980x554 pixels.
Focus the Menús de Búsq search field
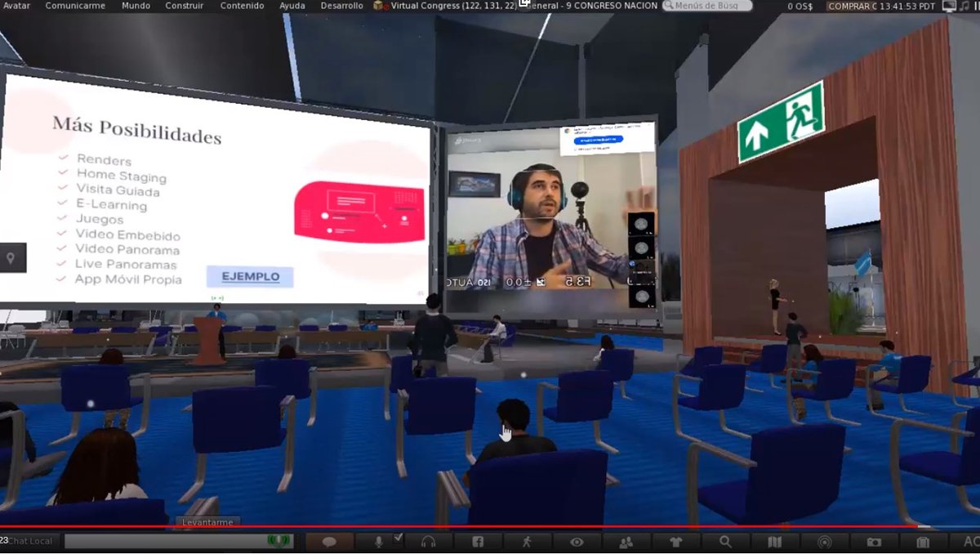click(x=706, y=6)
